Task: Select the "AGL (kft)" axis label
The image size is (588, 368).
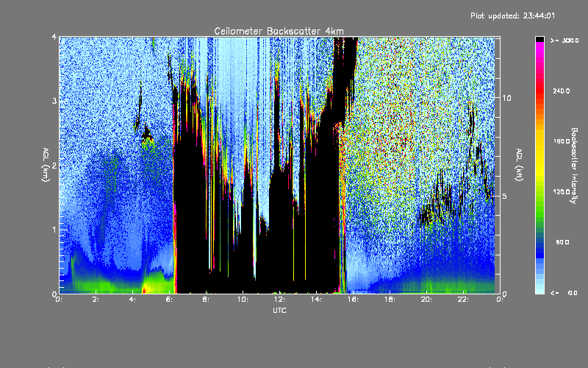Action: click(519, 165)
